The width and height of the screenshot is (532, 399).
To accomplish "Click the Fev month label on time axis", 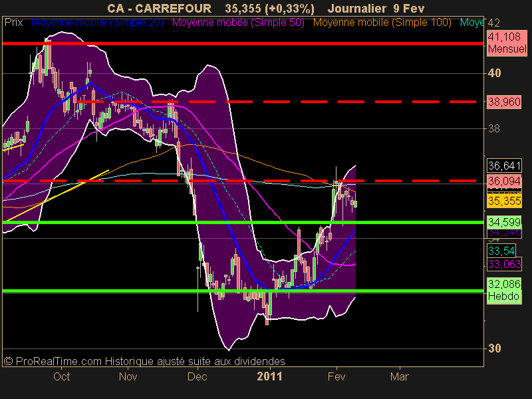I will 336,376.
